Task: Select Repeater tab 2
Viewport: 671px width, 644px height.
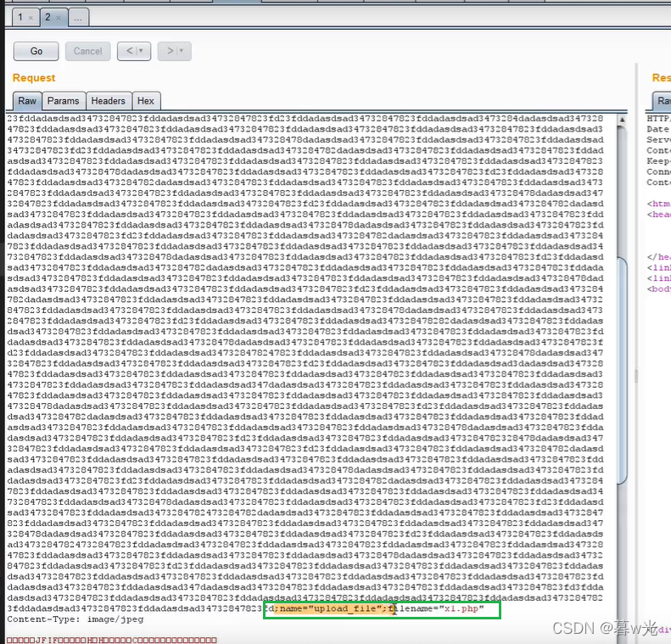Action: (x=48, y=17)
